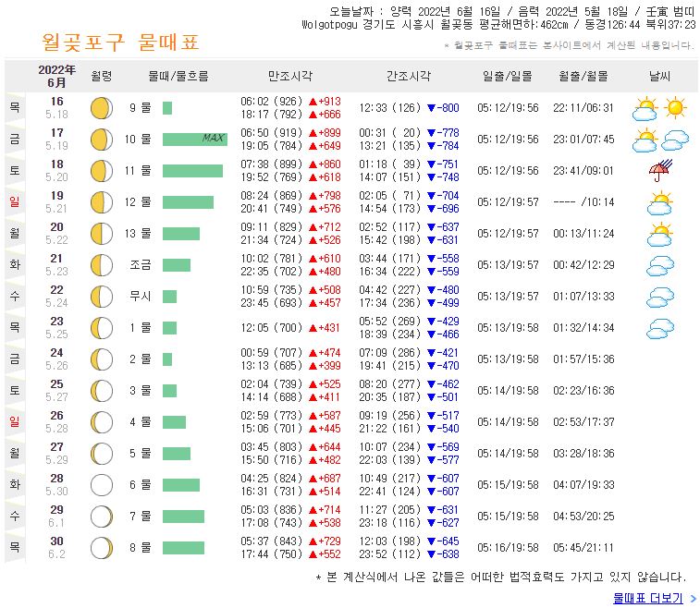Screen dimensions: 700x608
Task: Click the rain umbrella weather icon on June 18
Action: coord(660,170)
